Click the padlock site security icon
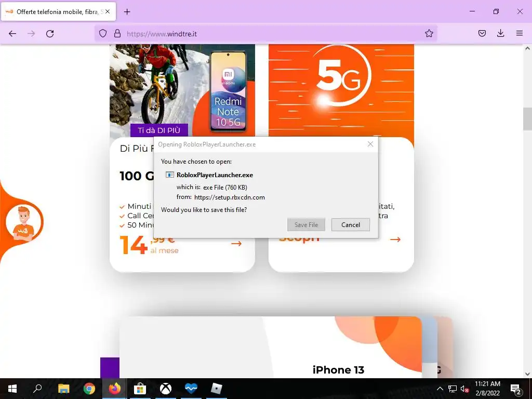Screen dimensions: 532x399 click(x=117, y=33)
